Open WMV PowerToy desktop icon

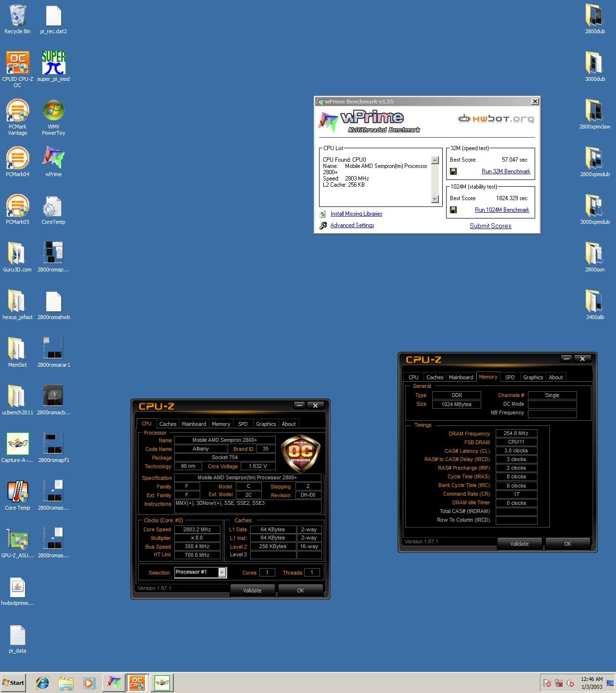coord(53,117)
